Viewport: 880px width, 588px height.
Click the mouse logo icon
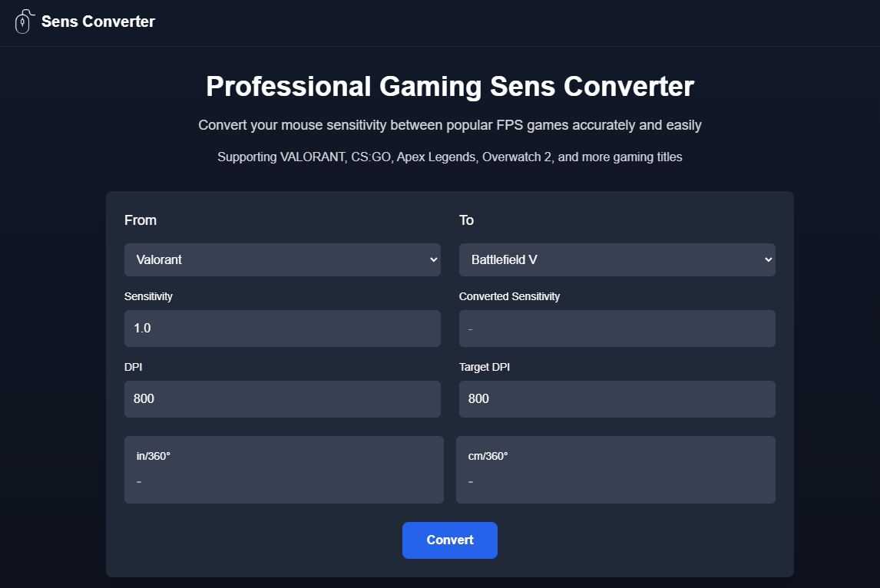(x=23, y=21)
